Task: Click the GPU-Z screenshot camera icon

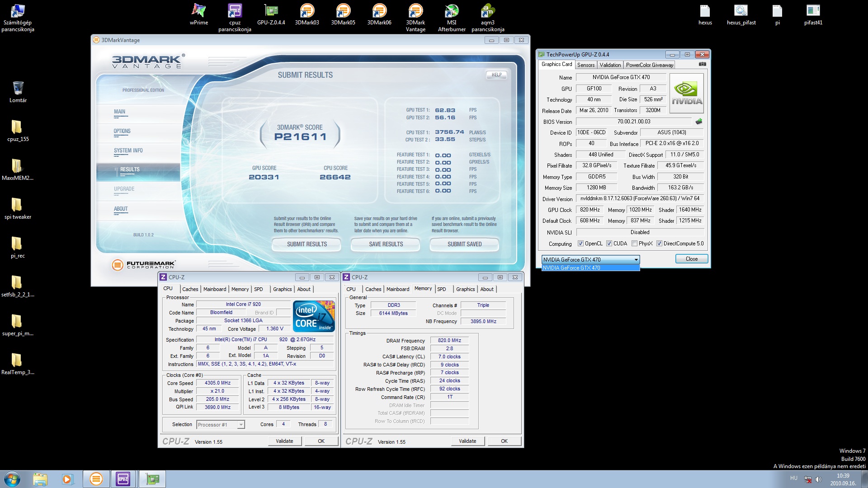Action: coord(702,64)
